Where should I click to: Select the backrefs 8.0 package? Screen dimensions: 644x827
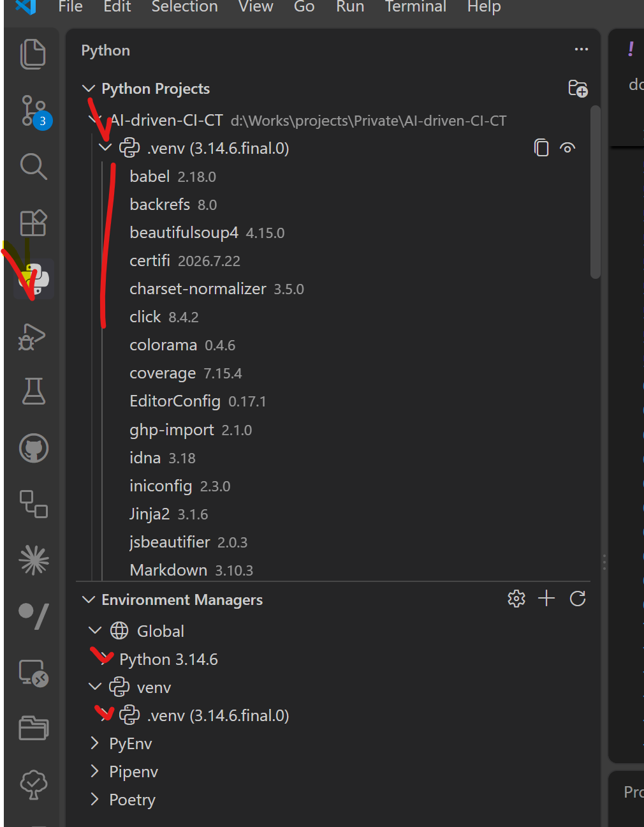tap(333, 204)
